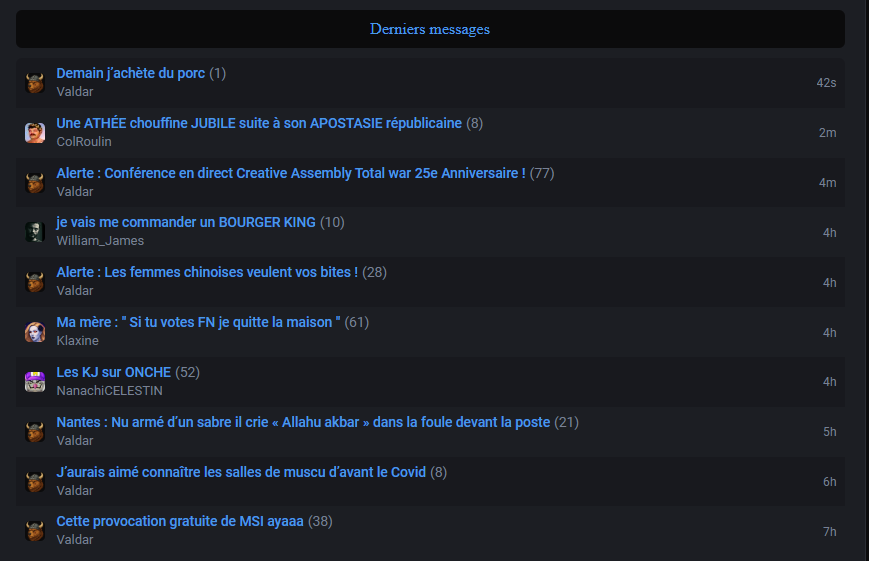
Task: Open the "Les KJ sur ONCHE" thread
Action: coord(113,372)
